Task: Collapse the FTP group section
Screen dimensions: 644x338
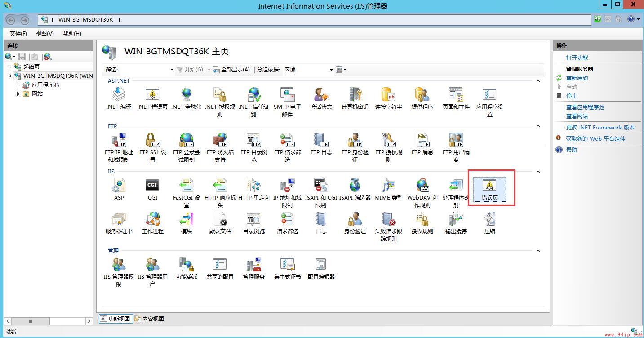Action: click(x=538, y=126)
